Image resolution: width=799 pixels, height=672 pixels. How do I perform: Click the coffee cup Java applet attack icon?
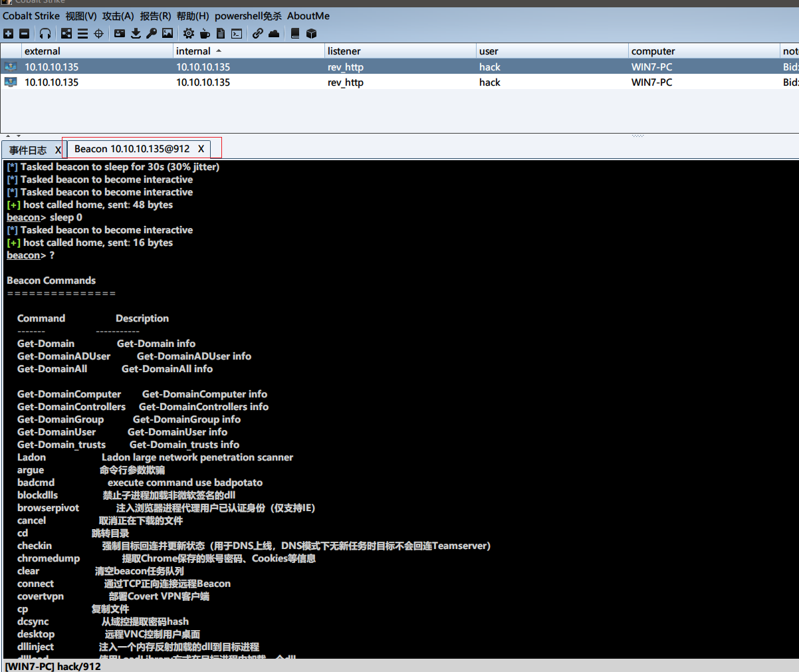[205, 33]
